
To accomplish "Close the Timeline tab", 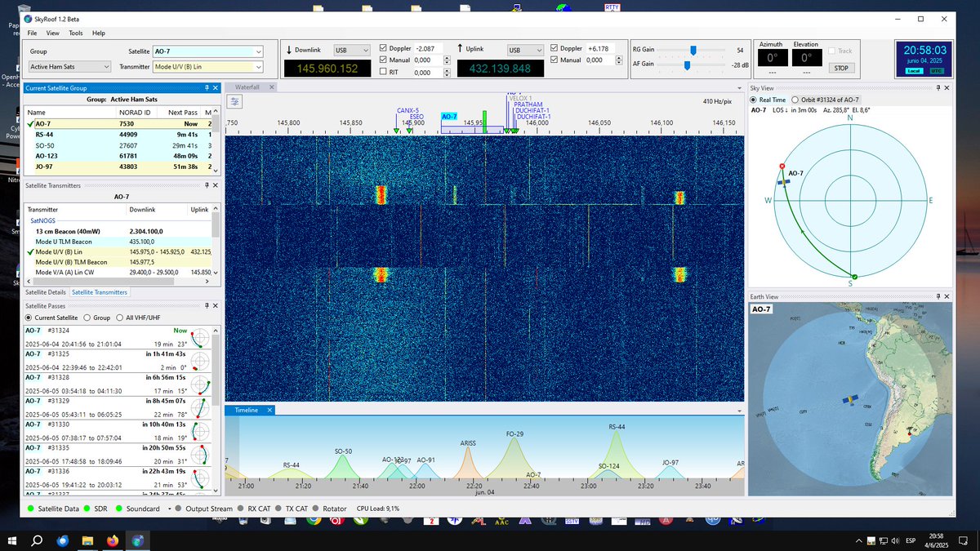I will (270, 410).
